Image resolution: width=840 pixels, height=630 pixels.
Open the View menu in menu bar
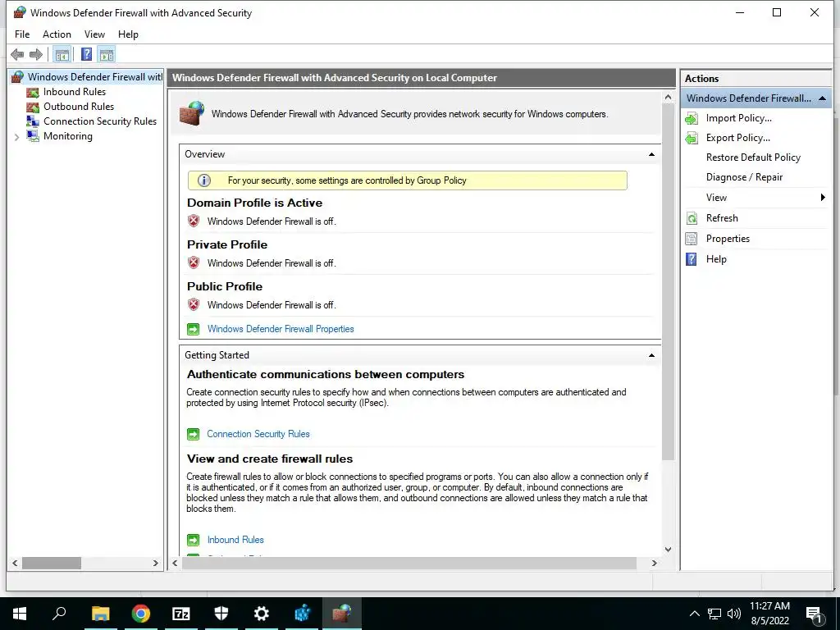[x=94, y=34]
